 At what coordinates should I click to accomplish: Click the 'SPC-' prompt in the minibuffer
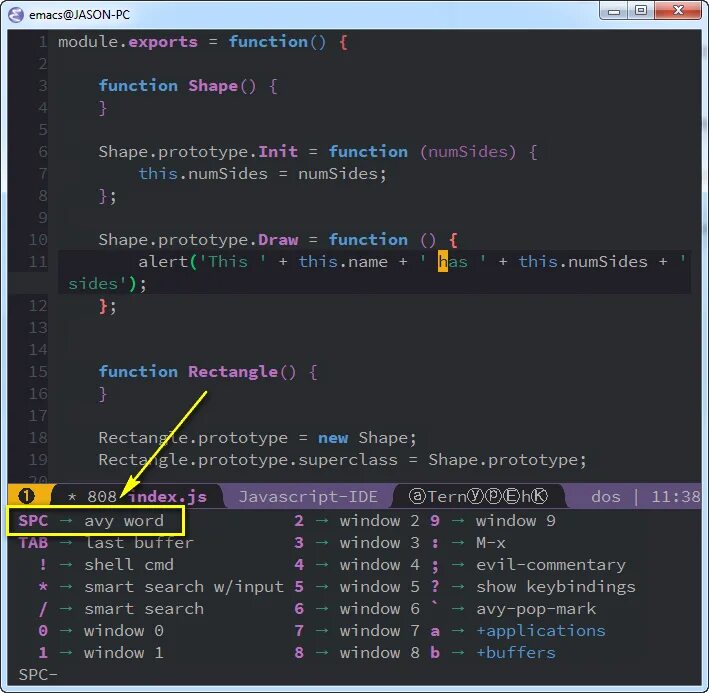tap(38, 674)
